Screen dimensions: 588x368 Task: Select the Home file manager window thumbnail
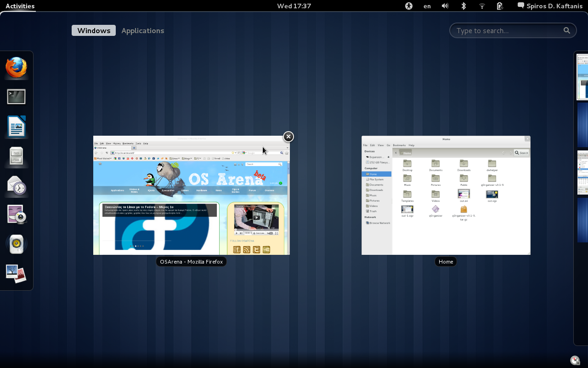(446, 195)
